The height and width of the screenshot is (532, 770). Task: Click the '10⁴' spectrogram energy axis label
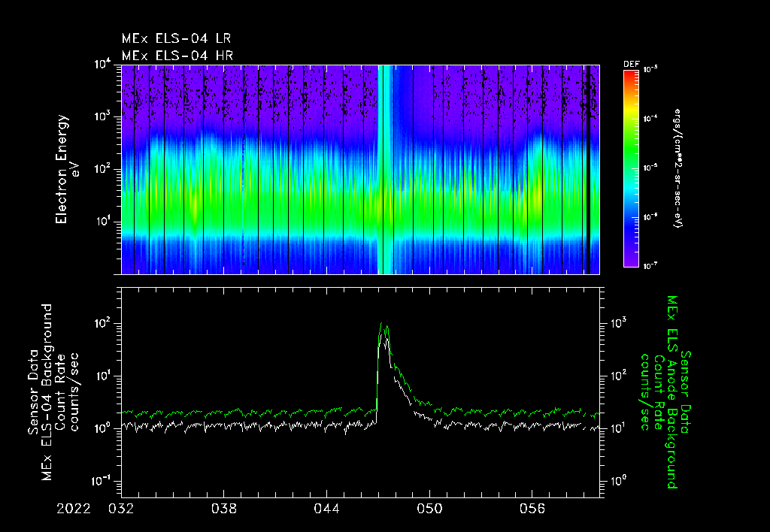[102, 65]
